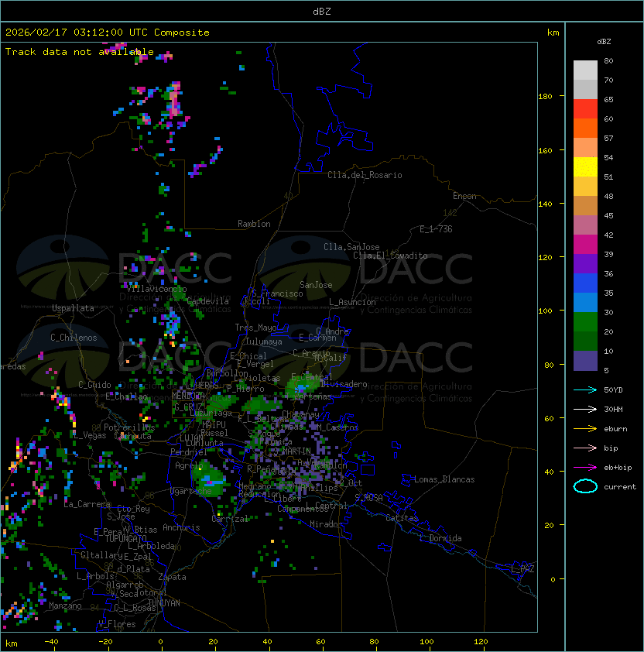Click the 'Medrano' map label
The image size is (644, 652).
coord(255,486)
